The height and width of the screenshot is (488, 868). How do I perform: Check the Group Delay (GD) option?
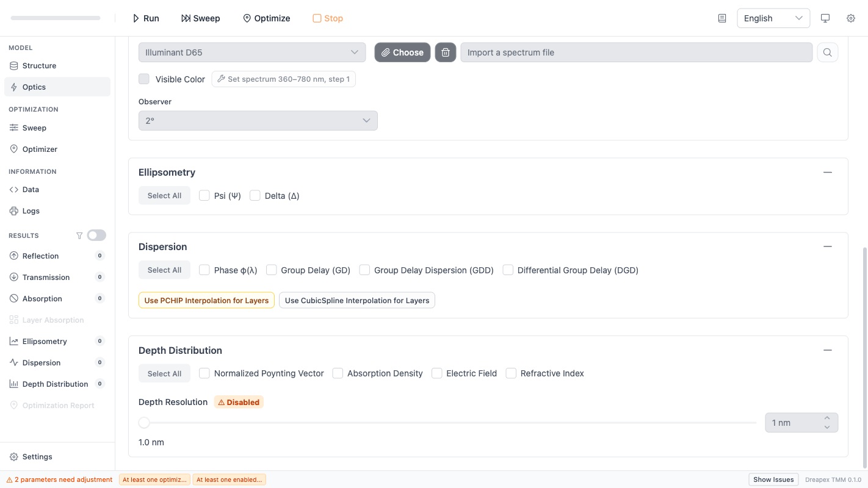tap(272, 270)
